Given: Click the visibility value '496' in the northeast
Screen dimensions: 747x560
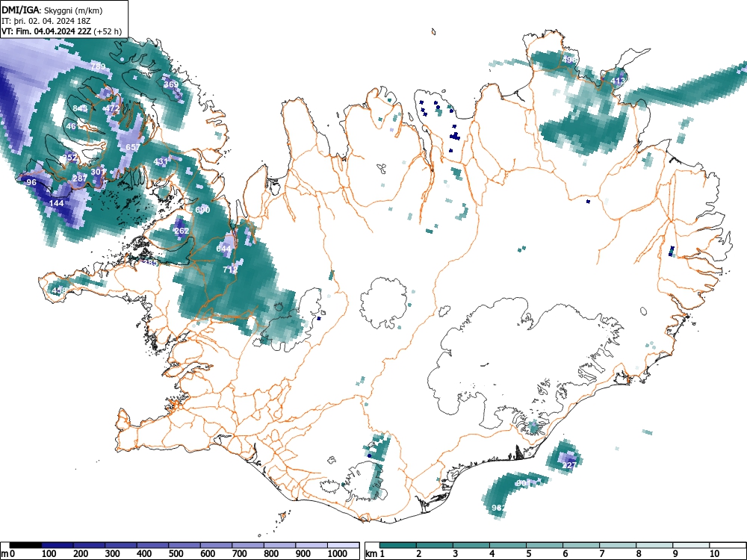Looking at the screenshot, I should (x=569, y=60).
